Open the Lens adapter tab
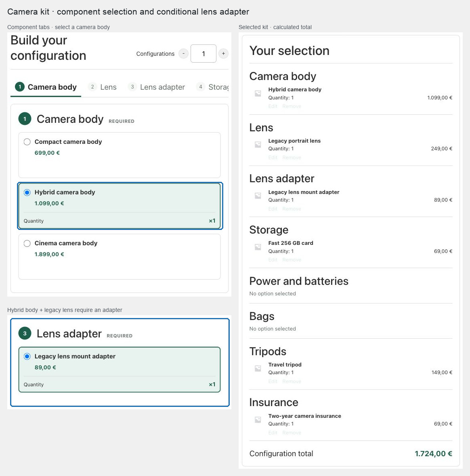470x476 pixels. pos(157,87)
